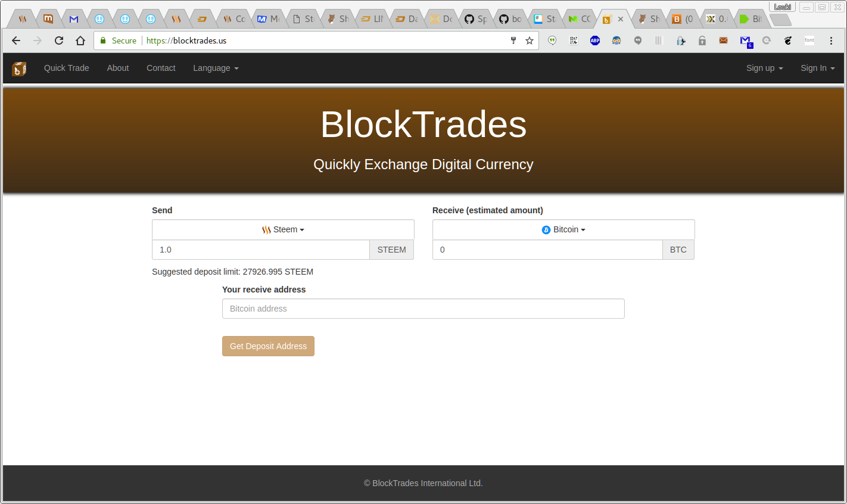Open the Language dropdown menu

pos(216,68)
